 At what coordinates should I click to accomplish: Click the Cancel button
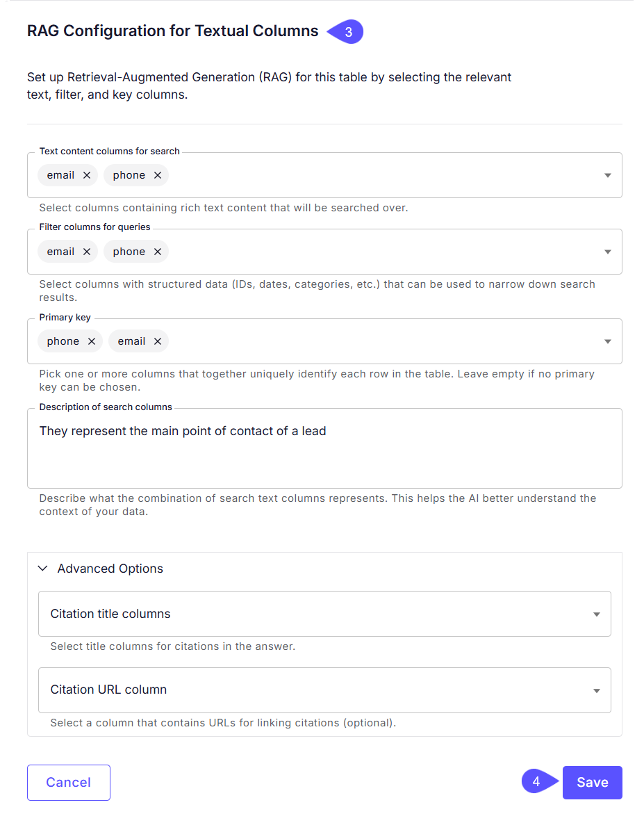pos(68,782)
